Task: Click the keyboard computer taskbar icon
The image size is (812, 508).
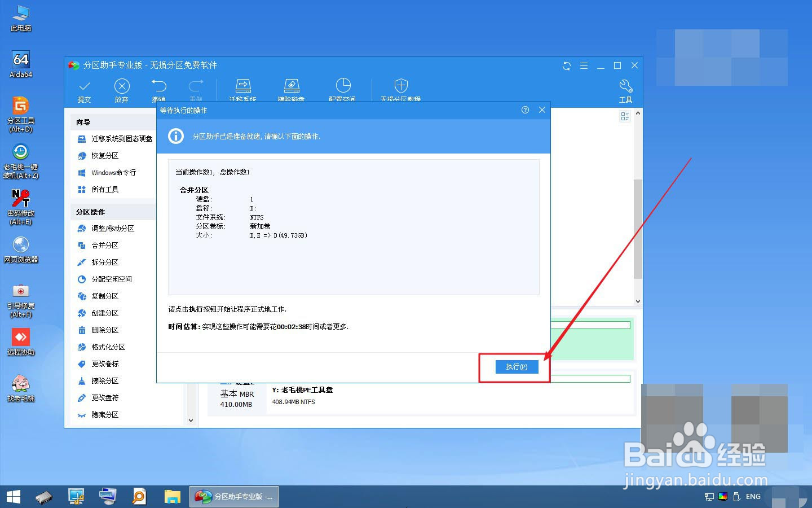Action: [107, 497]
